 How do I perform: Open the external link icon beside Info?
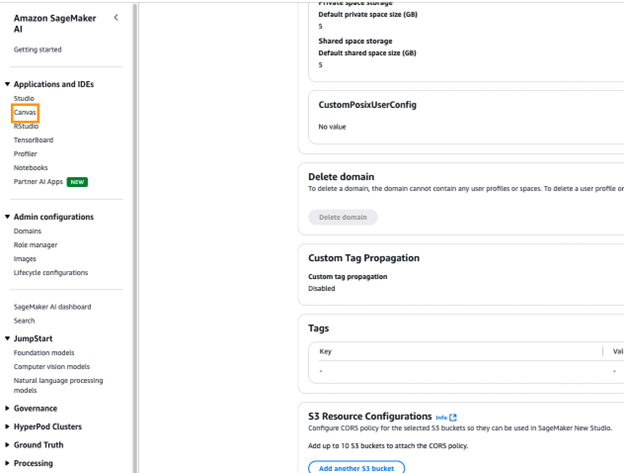[453, 417]
